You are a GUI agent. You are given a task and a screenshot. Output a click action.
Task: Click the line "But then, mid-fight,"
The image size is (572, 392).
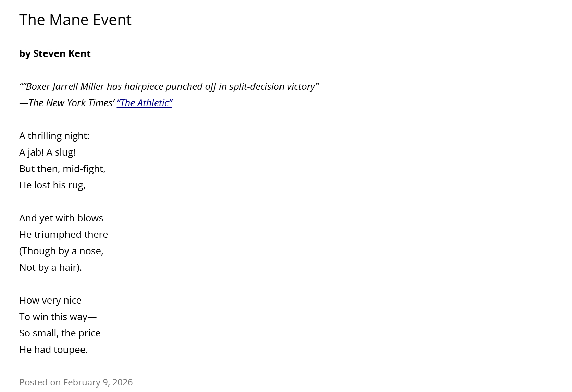[62, 169]
